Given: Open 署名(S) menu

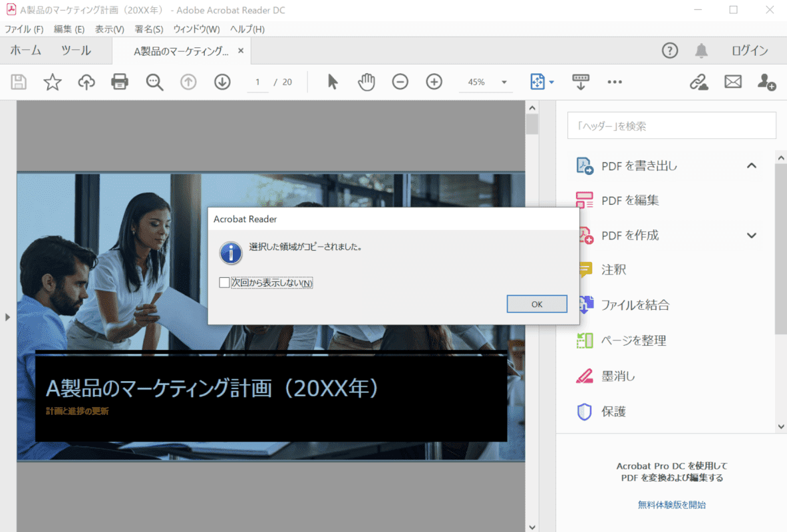Looking at the screenshot, I should (x=149, y=29).
